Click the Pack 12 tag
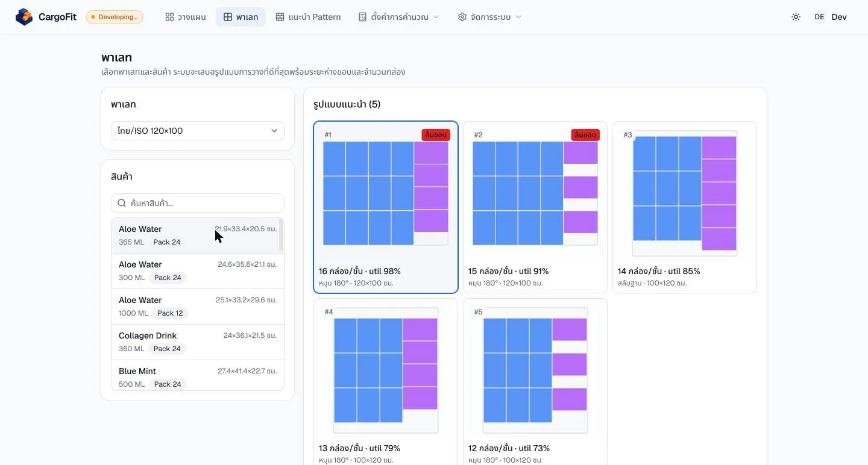 [x=170, y=313]
